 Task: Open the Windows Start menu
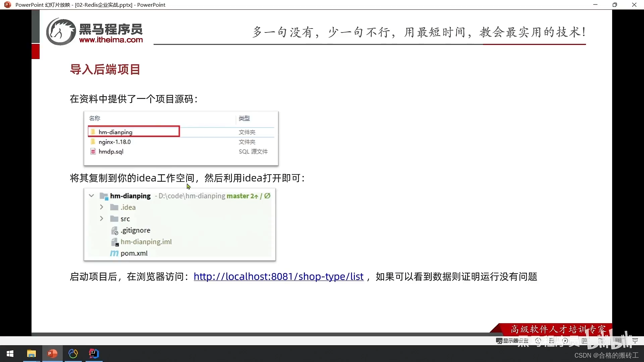click(10, 354)
